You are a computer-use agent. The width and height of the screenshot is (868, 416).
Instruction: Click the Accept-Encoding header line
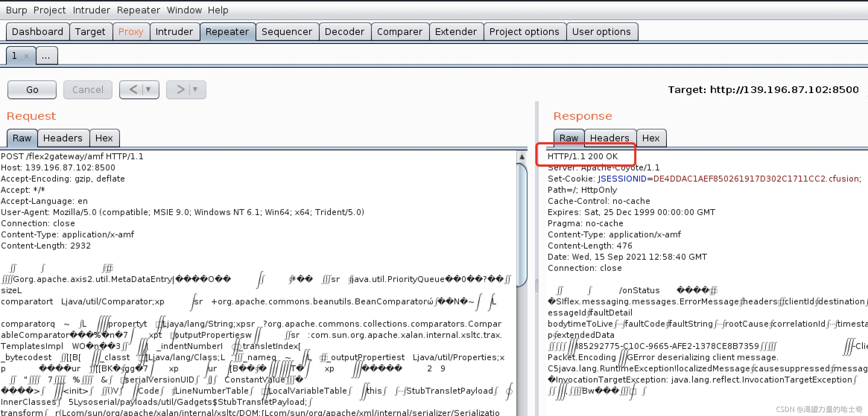[x=63, y=179]
